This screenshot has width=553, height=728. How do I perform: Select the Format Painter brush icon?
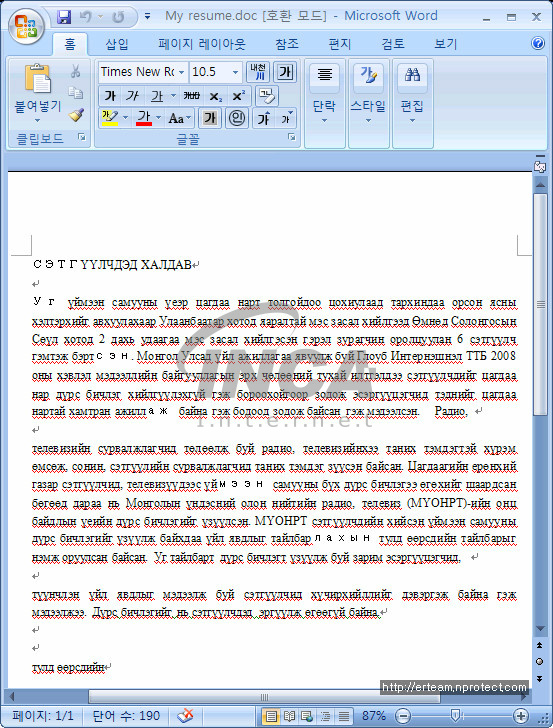coord(76,115)
